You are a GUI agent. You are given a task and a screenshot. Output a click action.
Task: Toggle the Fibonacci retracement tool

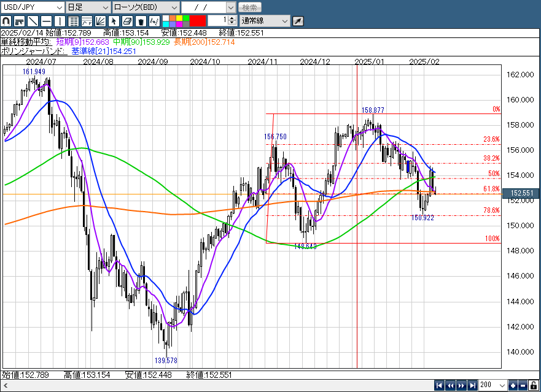pos(73,21)
